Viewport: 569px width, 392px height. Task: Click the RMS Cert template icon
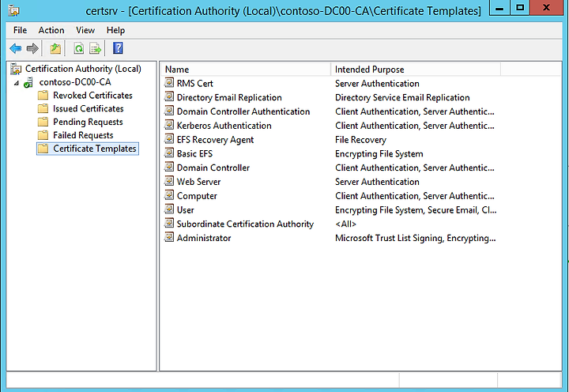(169, 83)
